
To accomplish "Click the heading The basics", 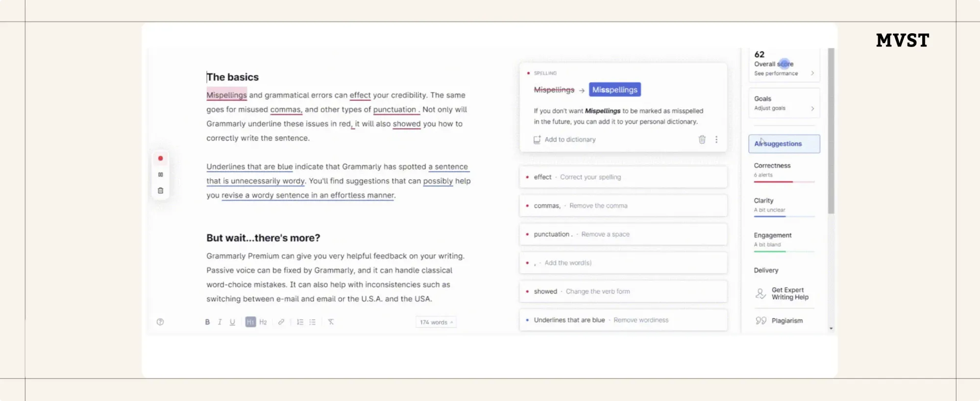I will click(x=232, y=77).
